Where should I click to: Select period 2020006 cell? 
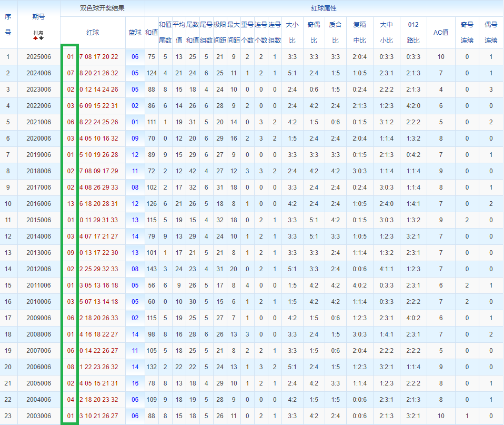(38, 139)
